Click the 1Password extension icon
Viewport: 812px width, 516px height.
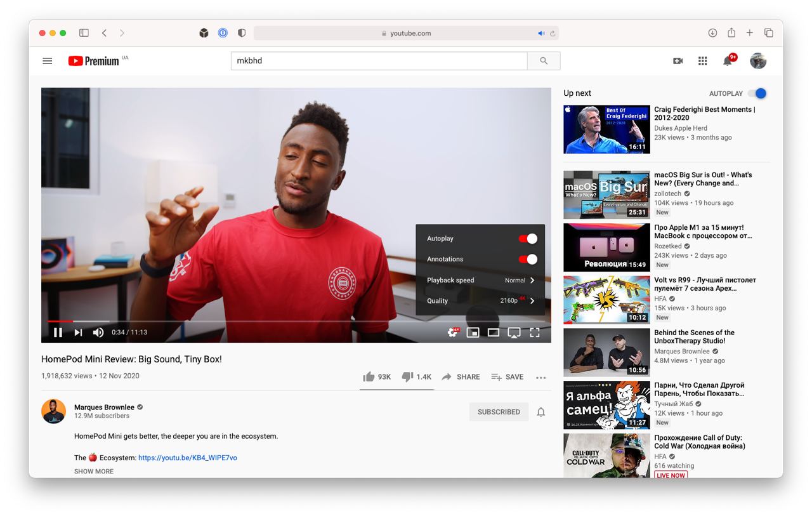click(223, 33)
